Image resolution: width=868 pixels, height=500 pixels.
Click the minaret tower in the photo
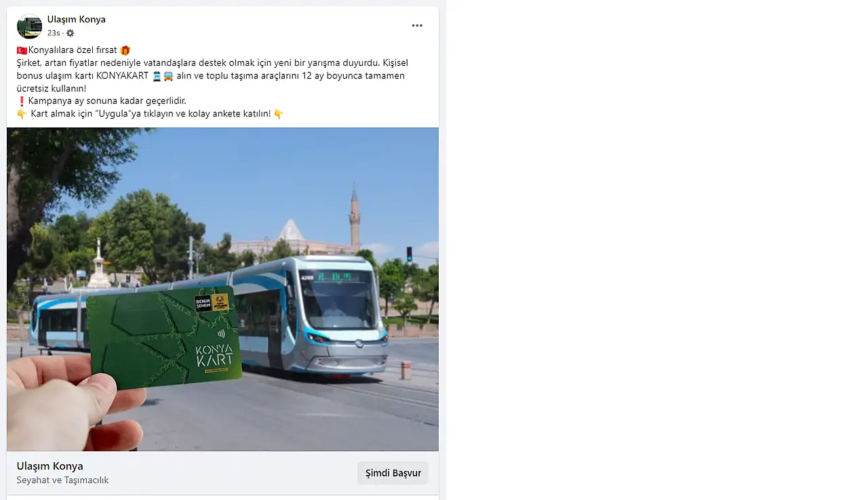pyautogui.click(x=354, y=218)
